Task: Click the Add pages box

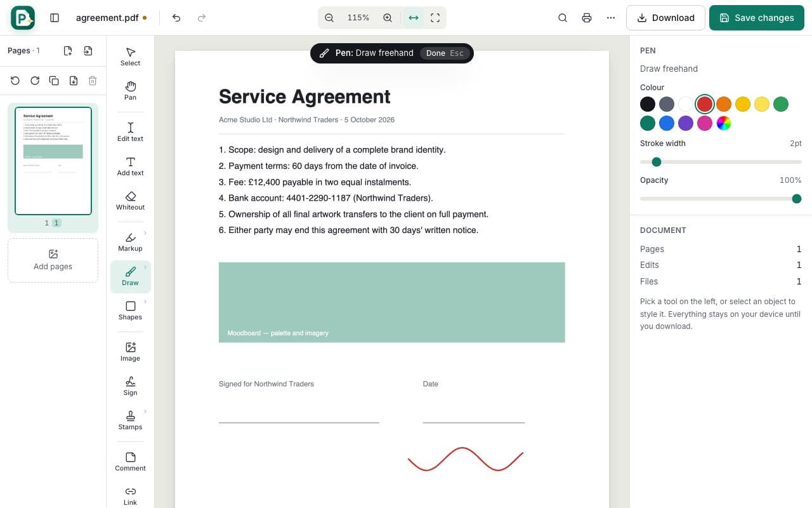Action: point(53,260)
